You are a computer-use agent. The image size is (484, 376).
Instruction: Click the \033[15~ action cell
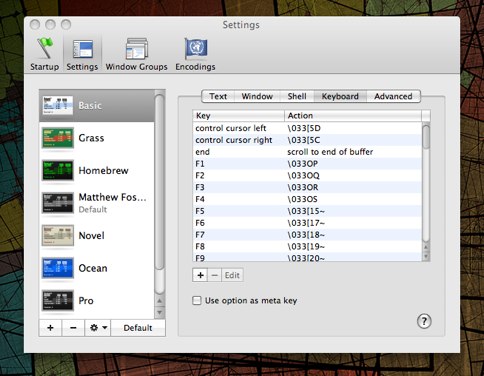click(x=306, y=211)
